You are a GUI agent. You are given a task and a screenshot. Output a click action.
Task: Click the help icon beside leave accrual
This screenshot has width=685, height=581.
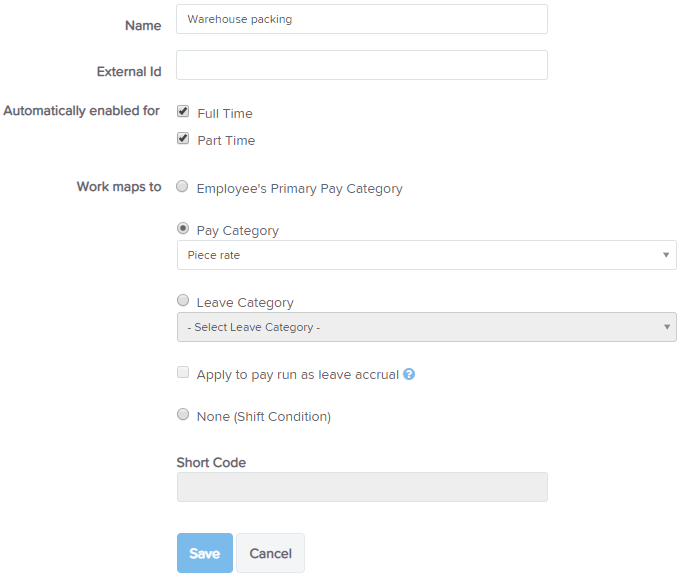[x=409, y=374]
